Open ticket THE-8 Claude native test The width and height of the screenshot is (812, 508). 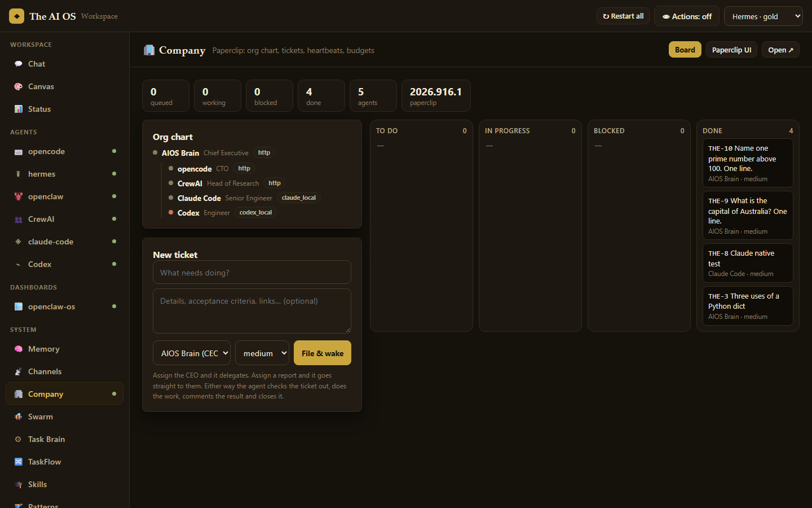(x=748, y=263)
